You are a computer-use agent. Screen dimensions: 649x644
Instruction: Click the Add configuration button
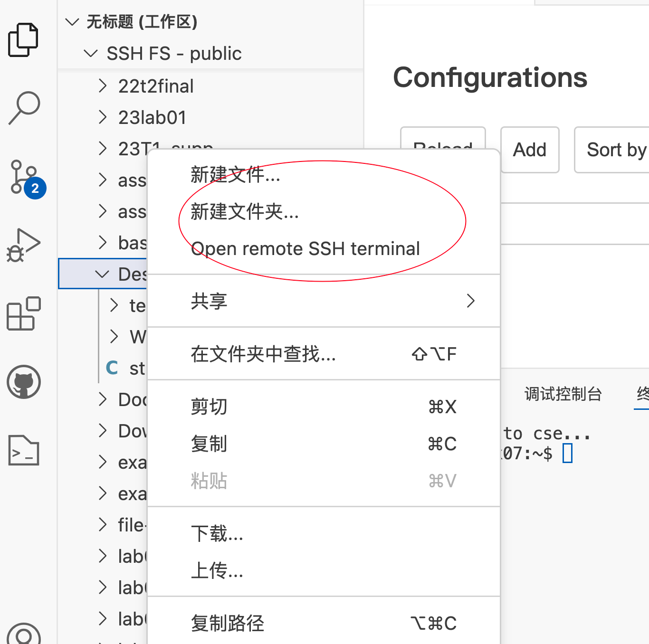click(x=530, y=150)
